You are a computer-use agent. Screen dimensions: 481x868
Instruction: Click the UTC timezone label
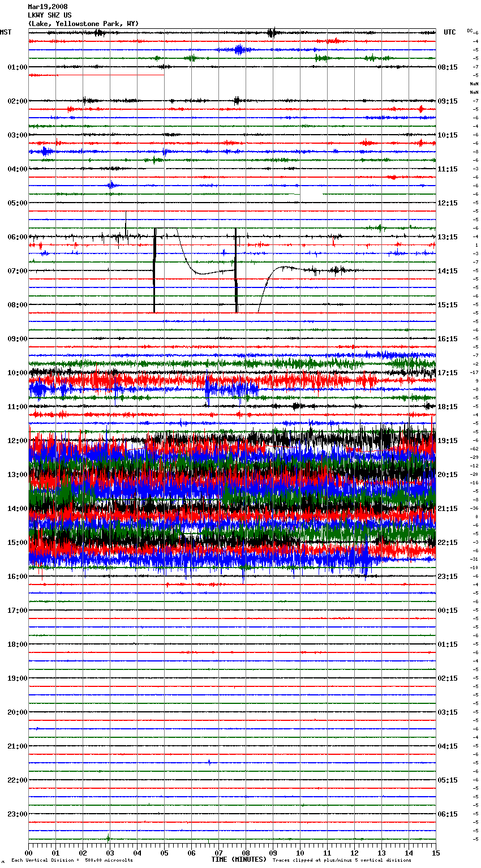[x=450, y=32]
